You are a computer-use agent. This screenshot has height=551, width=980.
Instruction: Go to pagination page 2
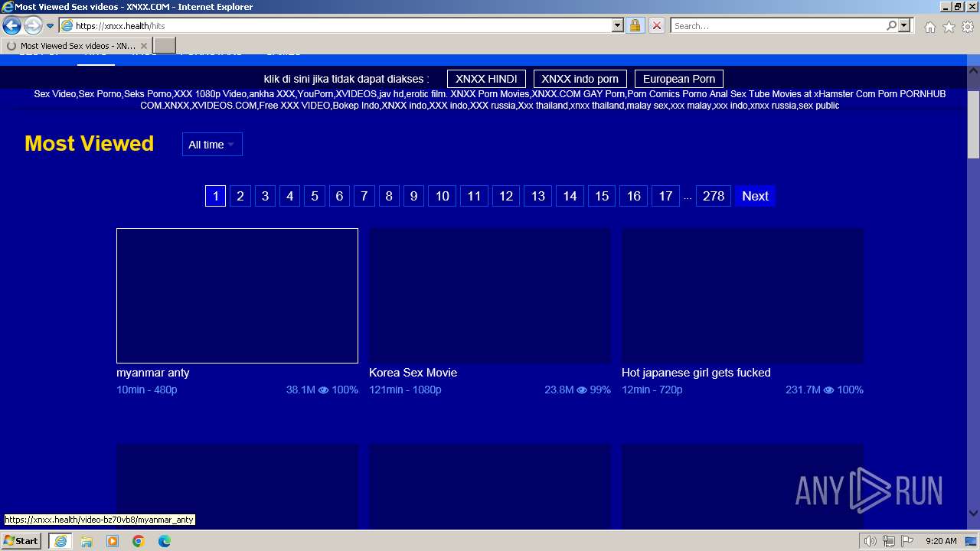point(240,196)
